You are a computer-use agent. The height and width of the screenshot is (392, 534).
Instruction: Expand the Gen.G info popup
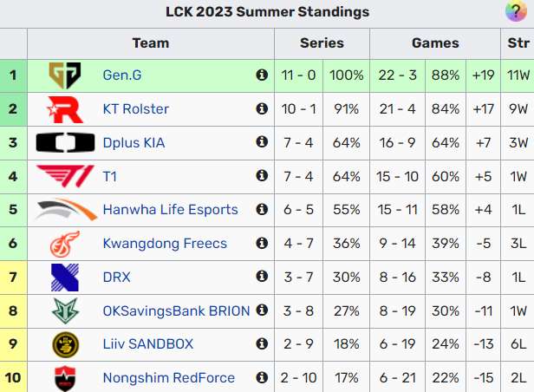coord(262,75)
